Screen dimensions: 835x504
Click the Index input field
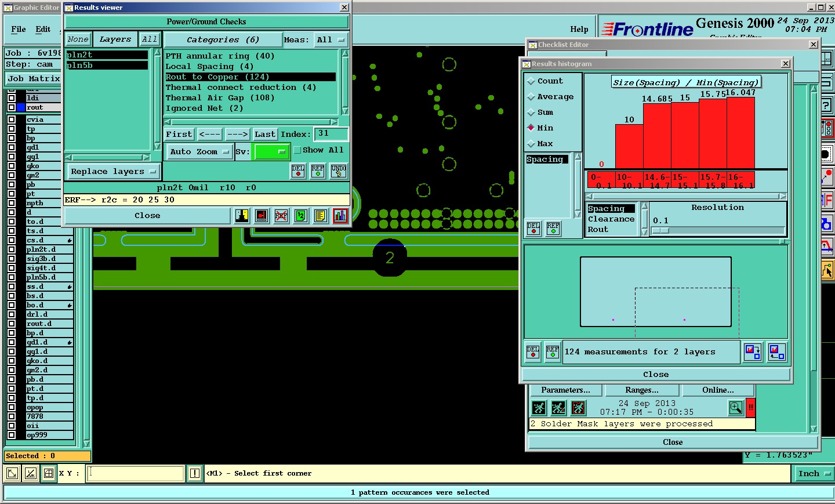pyautogui.click(x=331, y=134)
